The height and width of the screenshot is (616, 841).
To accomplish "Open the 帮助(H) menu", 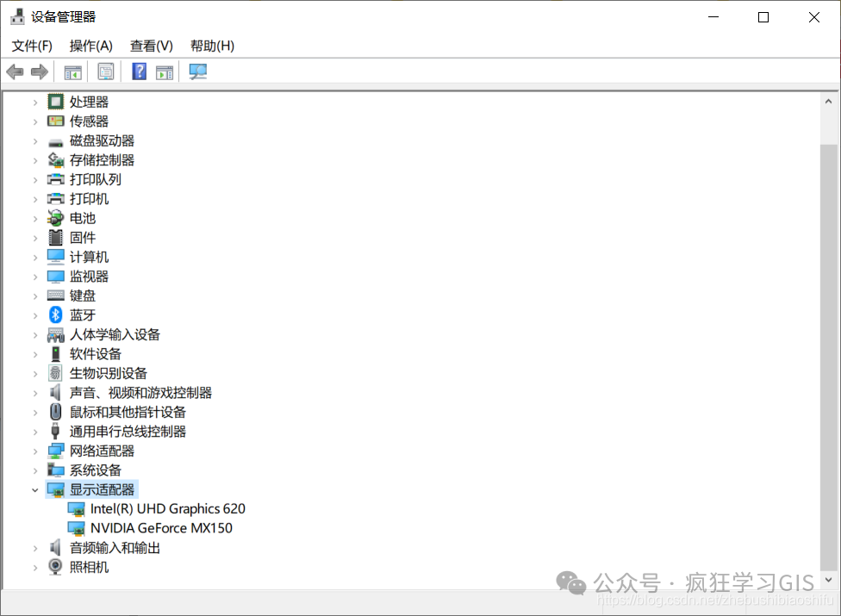I will pos(212,47).
